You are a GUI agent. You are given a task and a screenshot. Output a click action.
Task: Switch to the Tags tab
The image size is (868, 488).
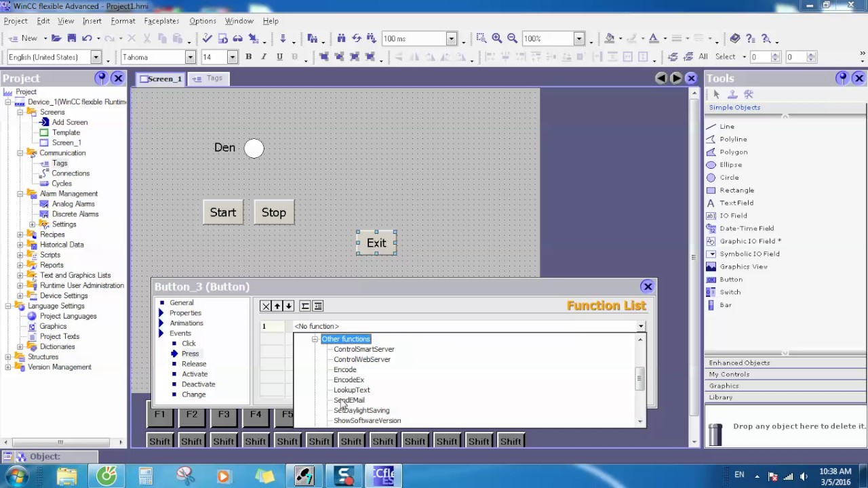[209, 79]
